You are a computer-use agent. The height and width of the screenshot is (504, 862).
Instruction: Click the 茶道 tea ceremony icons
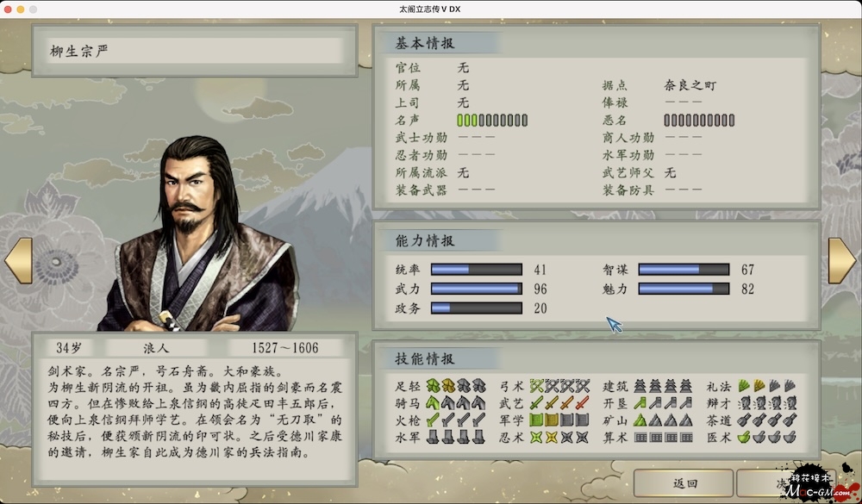(766, 420)
